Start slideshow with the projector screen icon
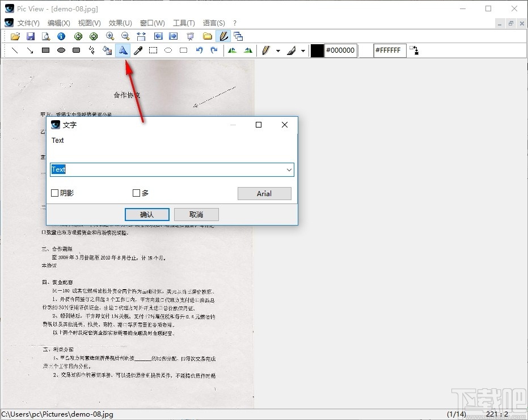Screen dimensions: 528x420 (x=190, y=36)
